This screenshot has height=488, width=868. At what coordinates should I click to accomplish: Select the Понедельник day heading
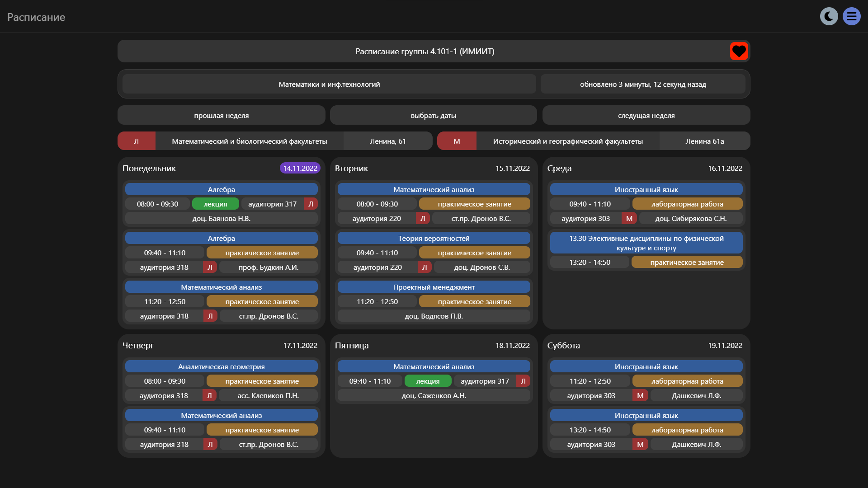[149, 168]
